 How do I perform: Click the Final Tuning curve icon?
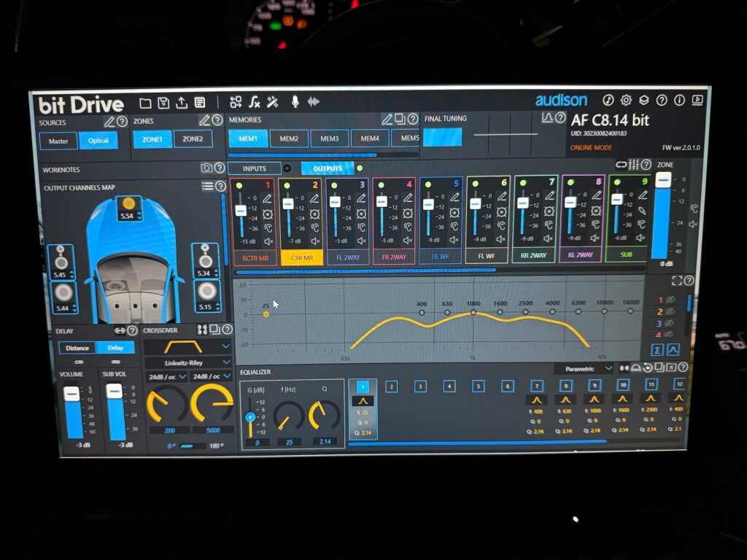point(546,117)
